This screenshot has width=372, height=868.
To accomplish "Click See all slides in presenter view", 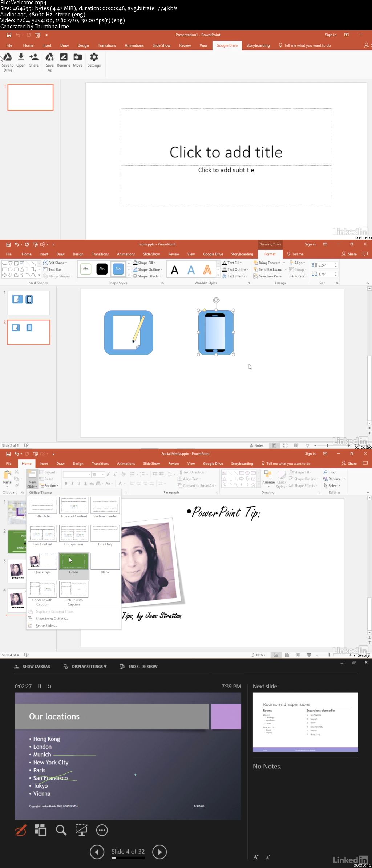I will (41, 830).
